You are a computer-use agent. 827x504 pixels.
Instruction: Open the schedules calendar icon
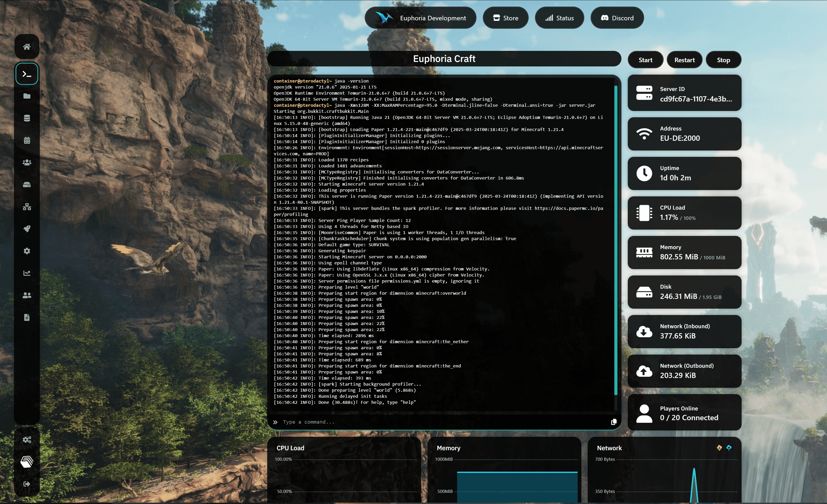tap(27, 140)
